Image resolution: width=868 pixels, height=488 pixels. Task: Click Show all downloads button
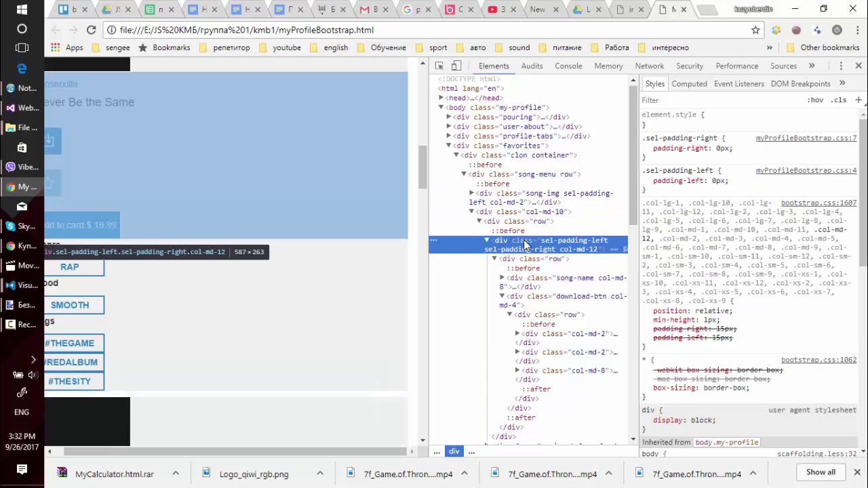coord(821,472)
